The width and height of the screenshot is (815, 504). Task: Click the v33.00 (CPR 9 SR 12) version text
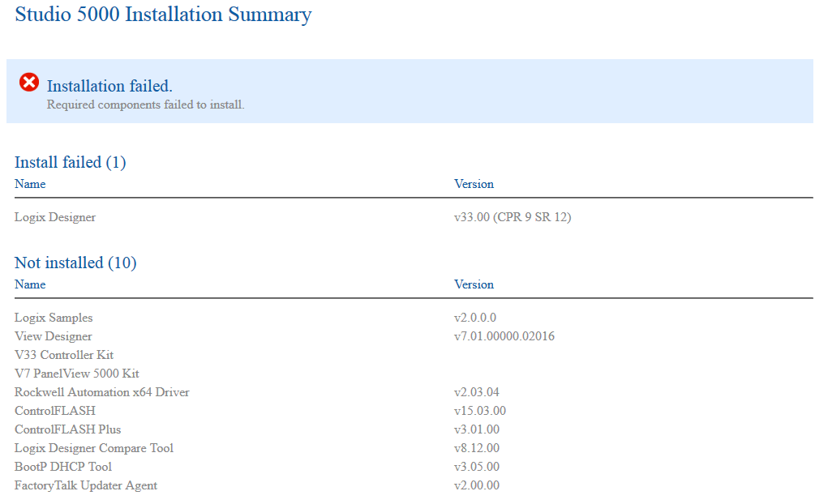(513, 217)
